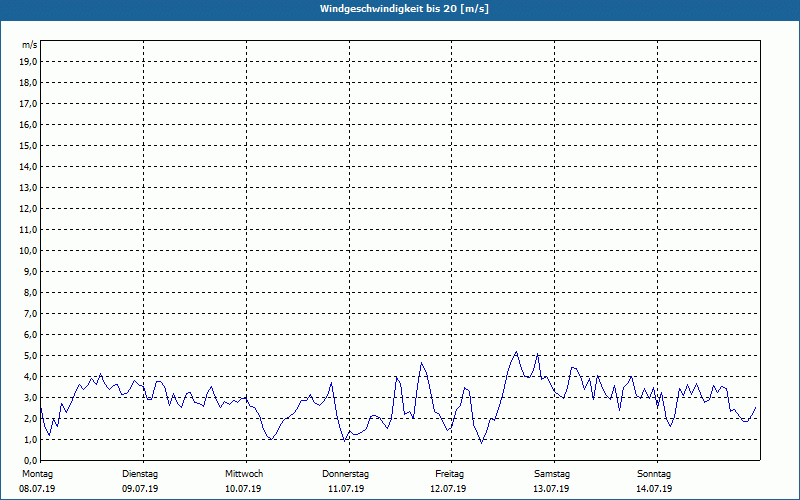Click the 'm/s' unit label
Screen dimensions: 800x500
30,45
